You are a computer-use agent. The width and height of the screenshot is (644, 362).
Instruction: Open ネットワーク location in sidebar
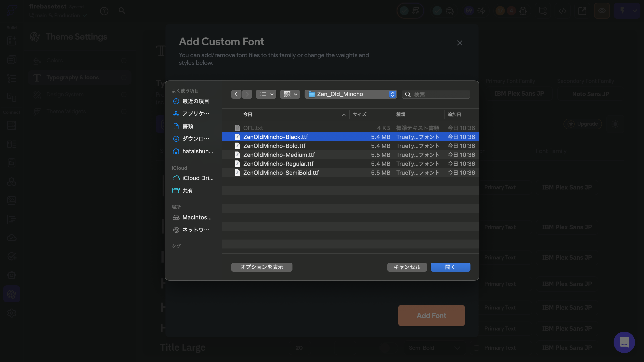195,230
